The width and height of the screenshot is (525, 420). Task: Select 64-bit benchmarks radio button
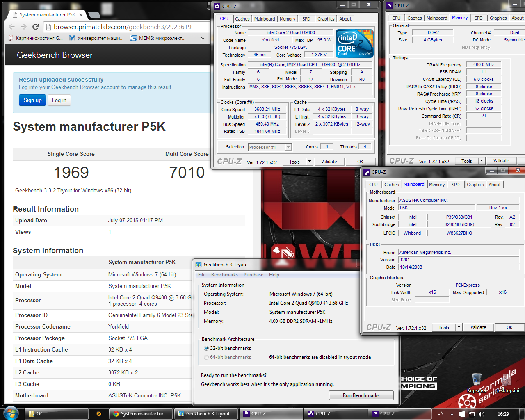[206, 357]
